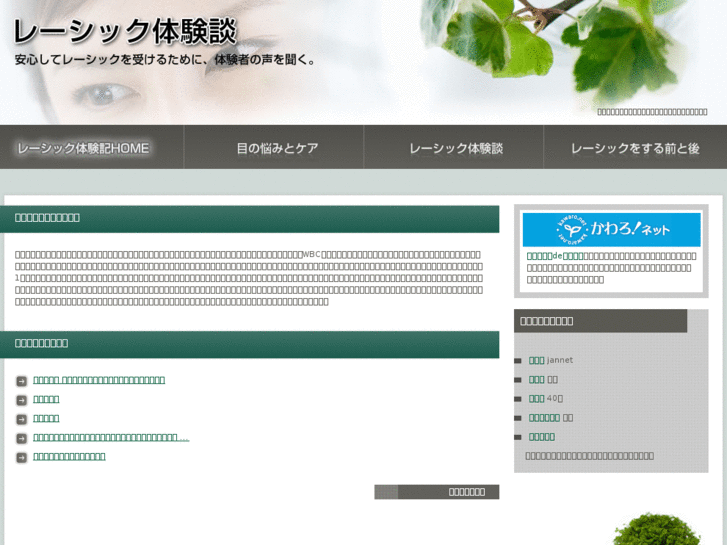Click the "WBC" text in the paragraph

click(312, 254)
